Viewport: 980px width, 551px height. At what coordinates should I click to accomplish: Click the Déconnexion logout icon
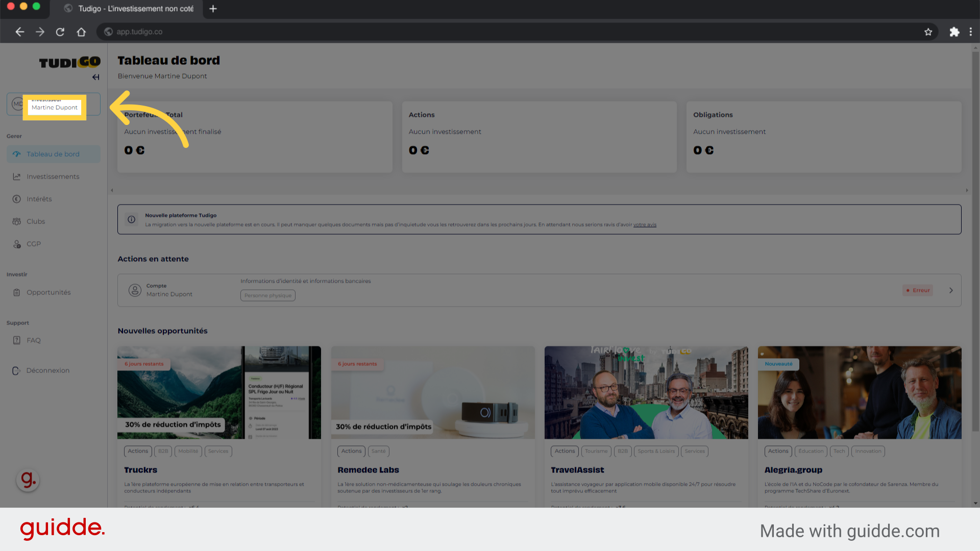(16, 371)
